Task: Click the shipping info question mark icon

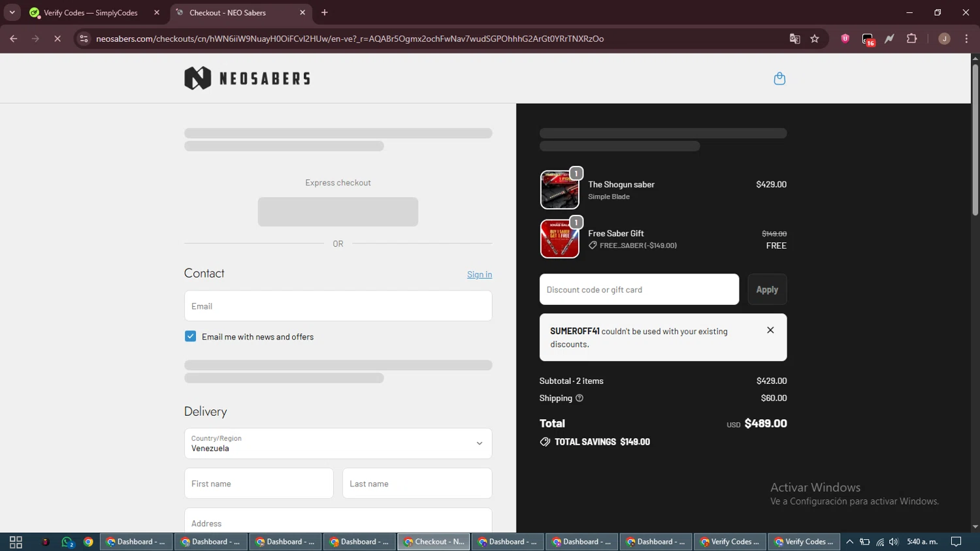Action: pyautogui.click(x=580, y=398)
